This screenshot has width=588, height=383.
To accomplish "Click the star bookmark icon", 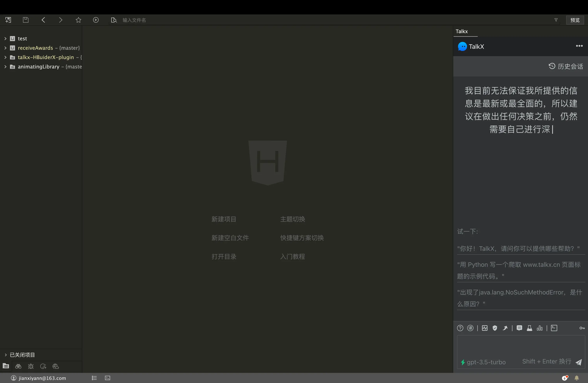I will pyautogui.click(x=78, y=20).
